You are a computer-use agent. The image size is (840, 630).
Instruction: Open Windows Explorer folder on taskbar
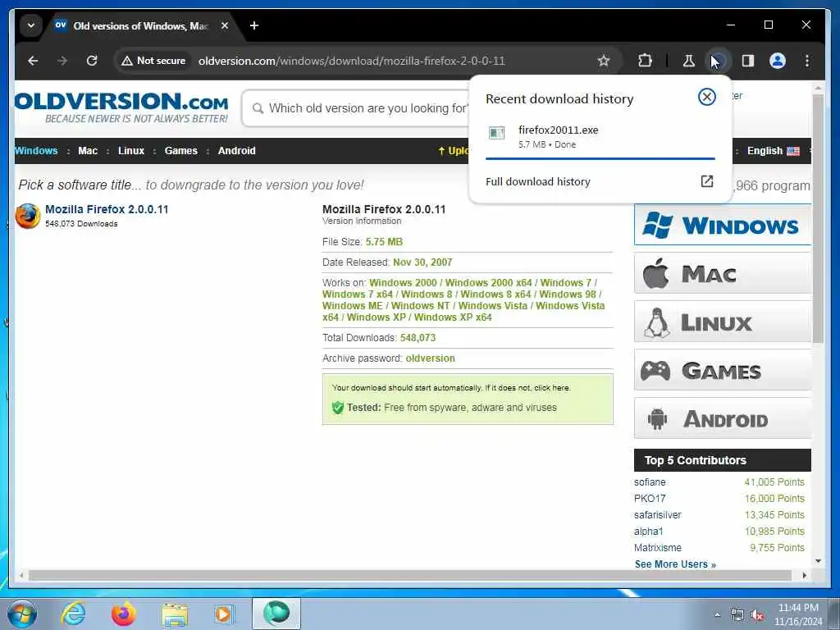pos(175,614)
